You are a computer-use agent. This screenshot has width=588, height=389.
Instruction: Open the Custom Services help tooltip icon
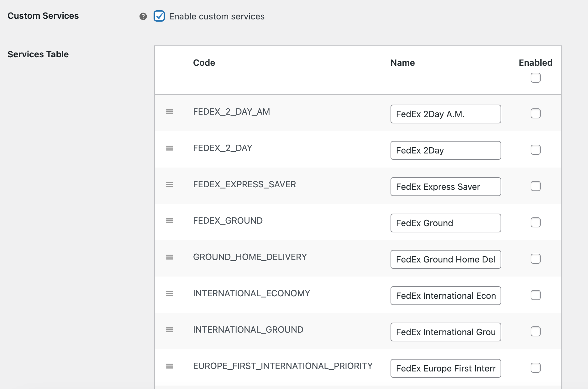[x=143, y=16]
